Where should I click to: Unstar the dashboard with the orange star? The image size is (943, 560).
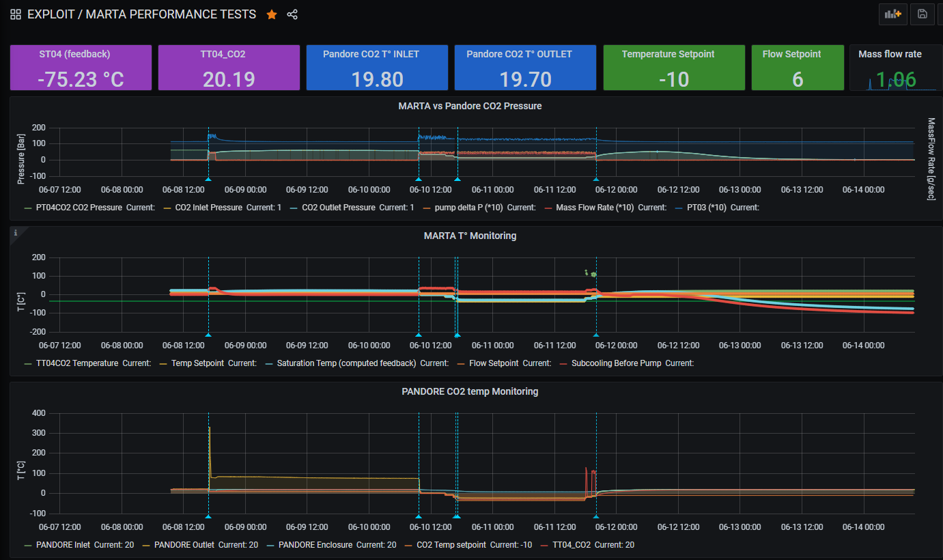272,14
